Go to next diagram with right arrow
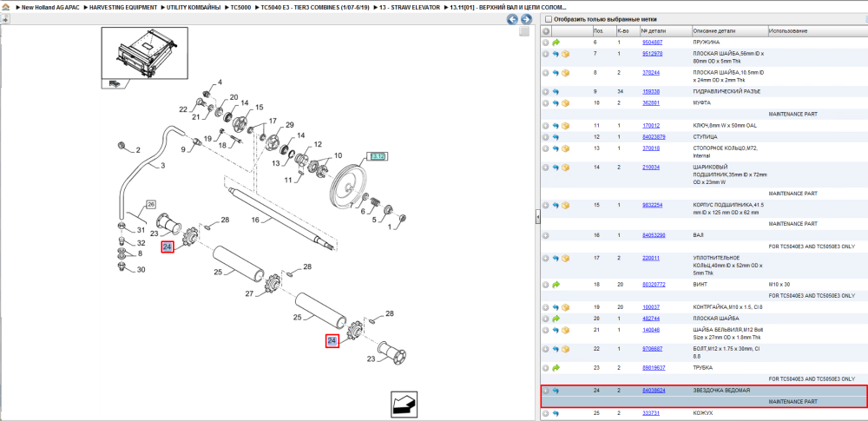This screenshot has width=868, height=421. pos(527,19)
